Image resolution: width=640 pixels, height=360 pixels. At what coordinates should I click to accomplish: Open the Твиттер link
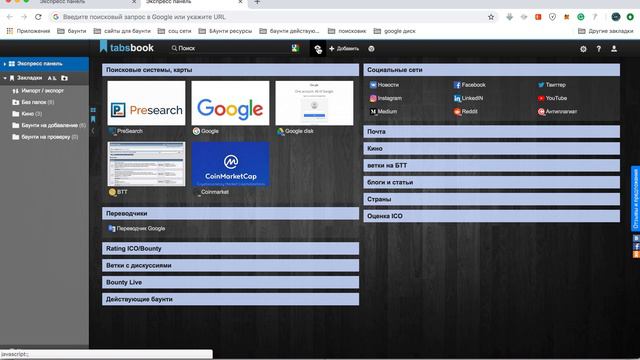click(x=551, y=85)
